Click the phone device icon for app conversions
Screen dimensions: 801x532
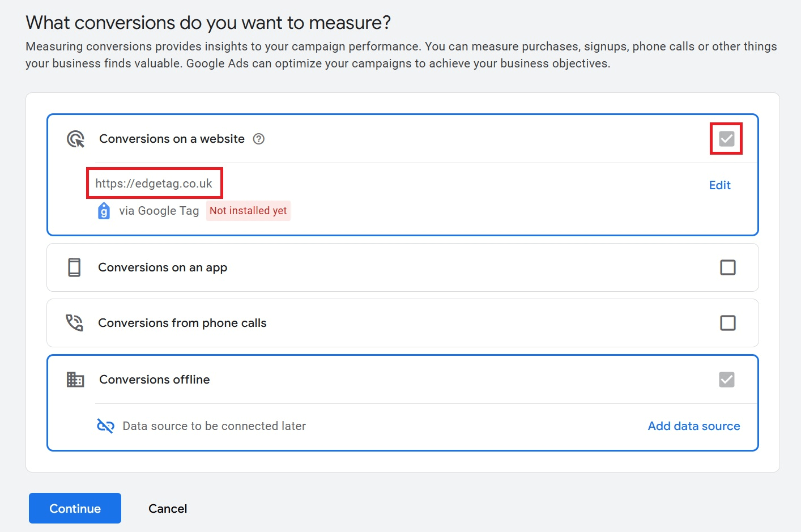click(74, 267)
